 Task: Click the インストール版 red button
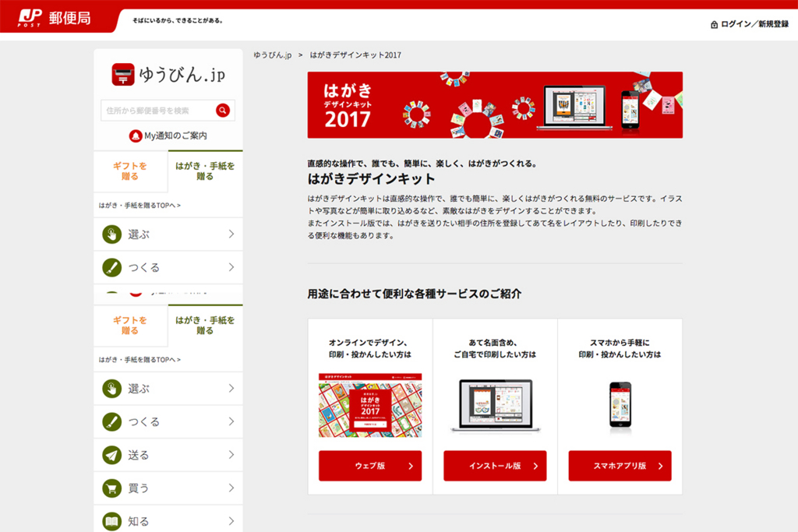point(495,465)
